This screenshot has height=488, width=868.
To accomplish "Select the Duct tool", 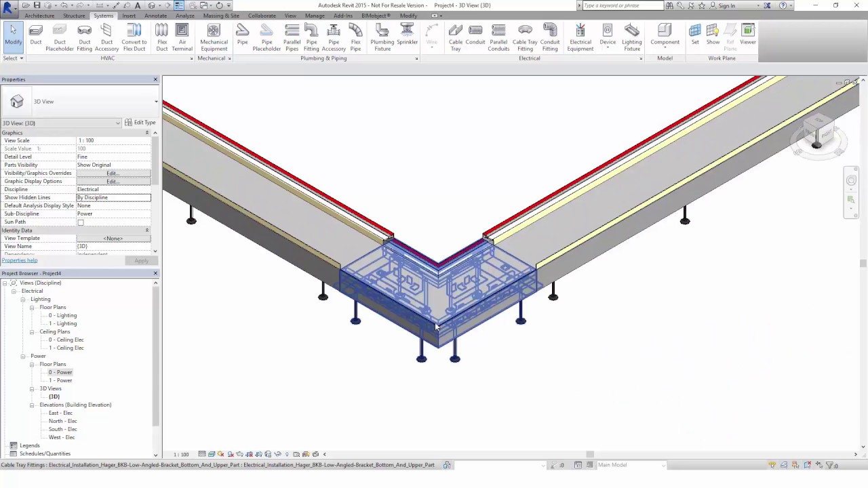I will [36, 37].
